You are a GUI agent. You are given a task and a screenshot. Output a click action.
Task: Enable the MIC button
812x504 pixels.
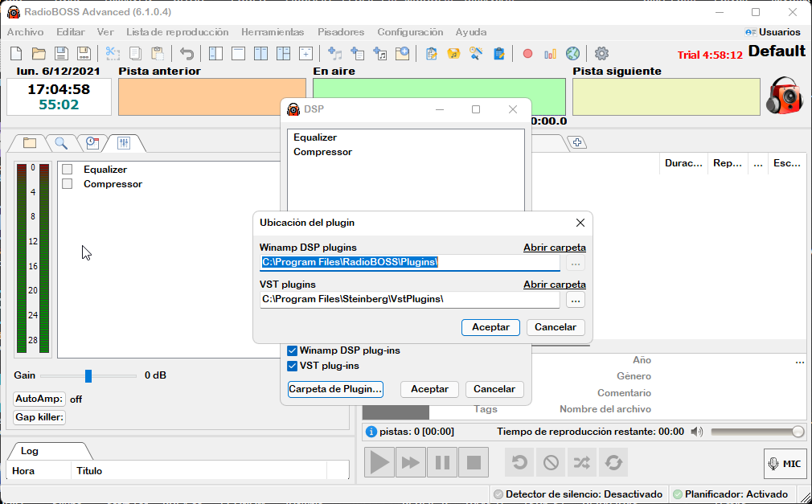pyautogui.click(x=784, y=463)
